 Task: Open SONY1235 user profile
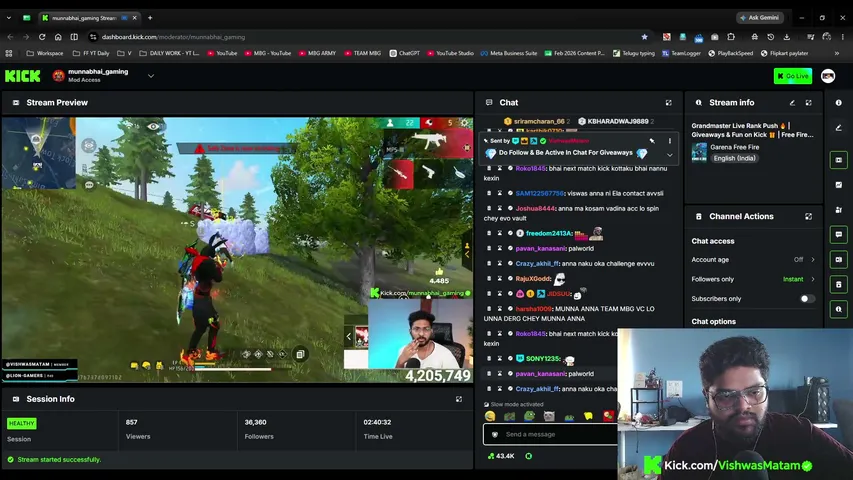click(x=542, y=359)
